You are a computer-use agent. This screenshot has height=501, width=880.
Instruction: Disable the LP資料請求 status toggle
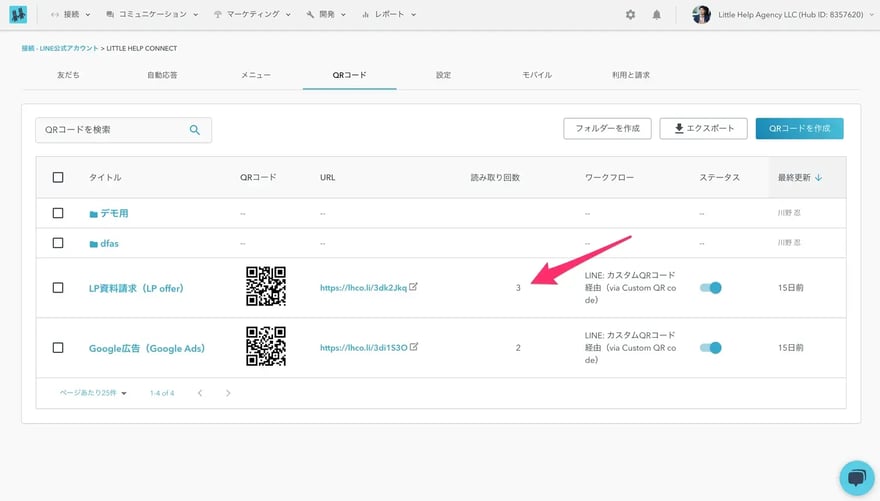710,288
